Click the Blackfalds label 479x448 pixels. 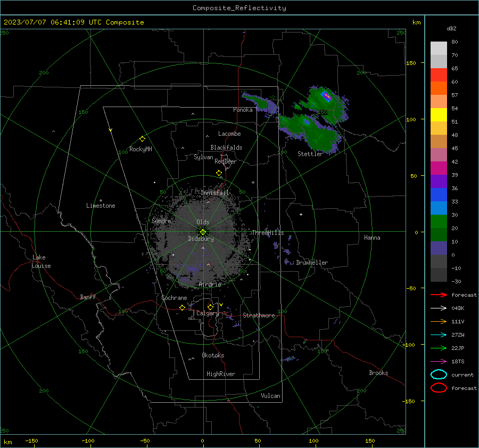(226, 148)
